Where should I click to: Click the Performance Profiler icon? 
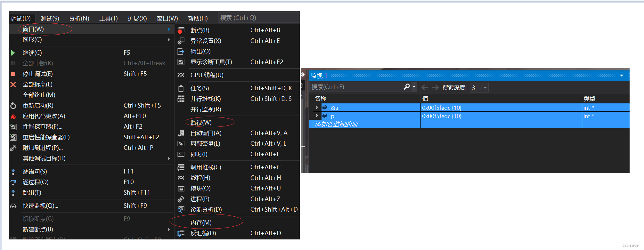coord(13,127)
